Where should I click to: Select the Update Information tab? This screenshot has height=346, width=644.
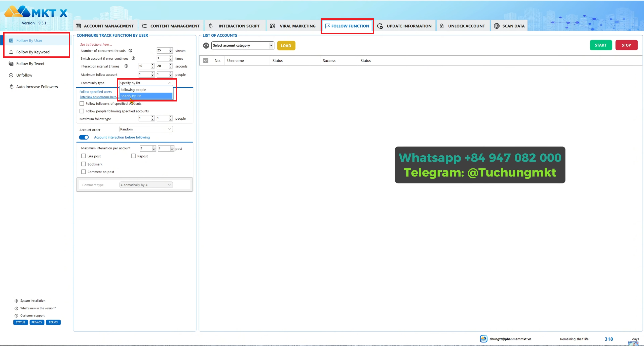[x=405, y=26]
